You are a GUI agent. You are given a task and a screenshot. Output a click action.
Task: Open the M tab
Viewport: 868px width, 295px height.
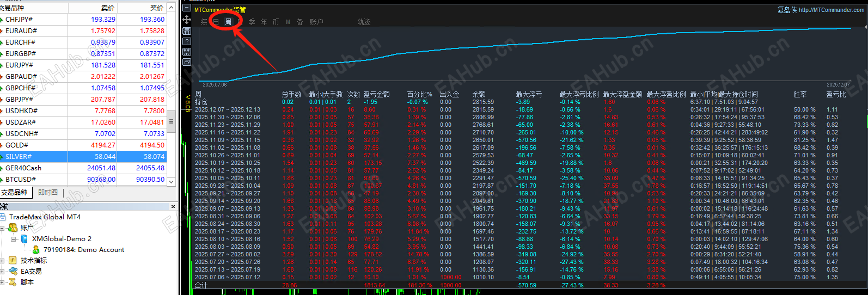coord(288,22)
